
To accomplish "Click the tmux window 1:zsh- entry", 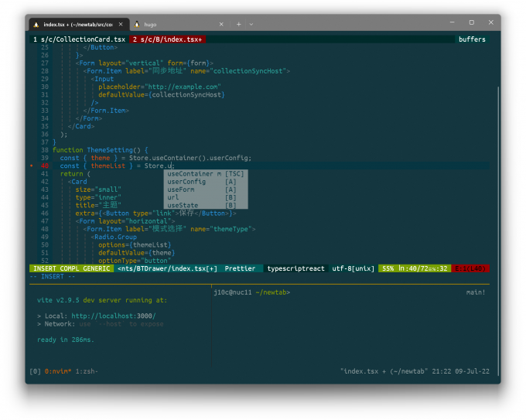I will (x=87, y=371).
